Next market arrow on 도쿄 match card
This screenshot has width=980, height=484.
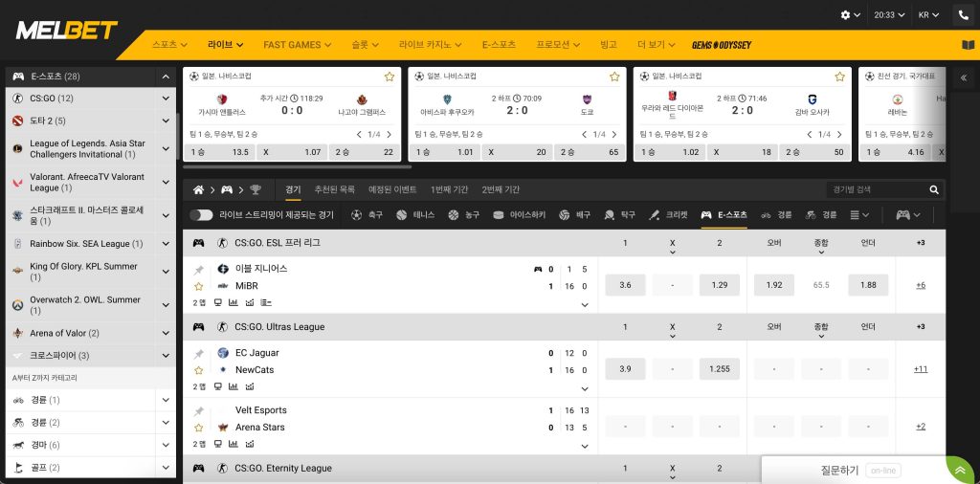[x=614, y=134]
